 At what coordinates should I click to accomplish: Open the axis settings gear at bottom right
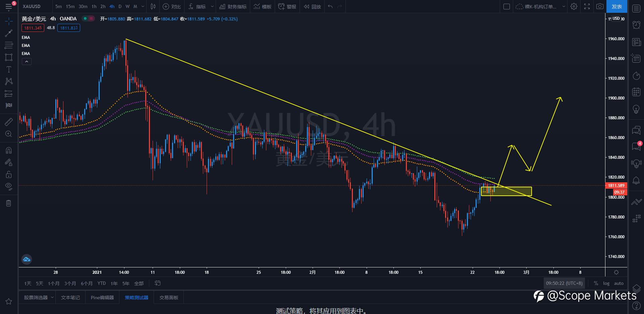click(616, 272)
